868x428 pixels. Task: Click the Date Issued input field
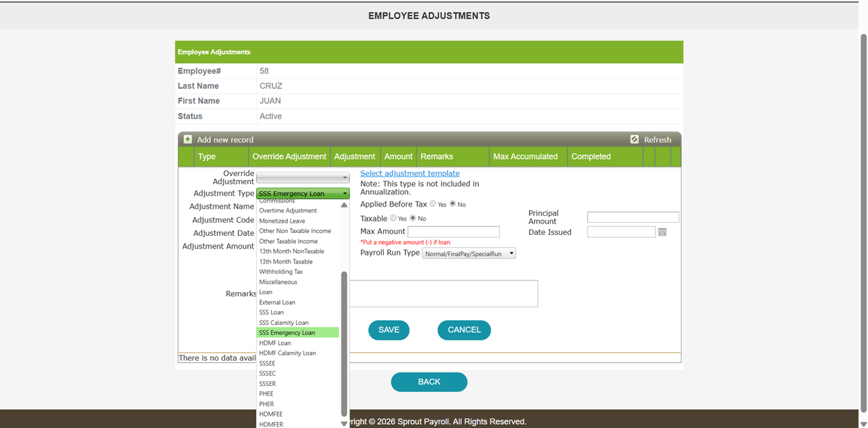tap(621, 232)
